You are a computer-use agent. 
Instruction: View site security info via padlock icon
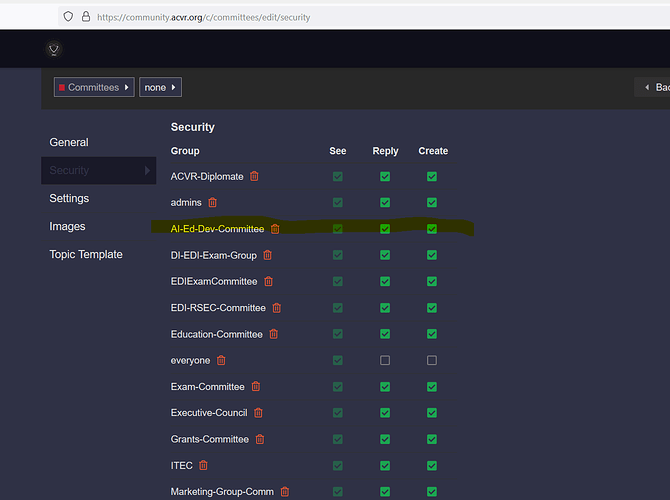click(x=86, y=17)
